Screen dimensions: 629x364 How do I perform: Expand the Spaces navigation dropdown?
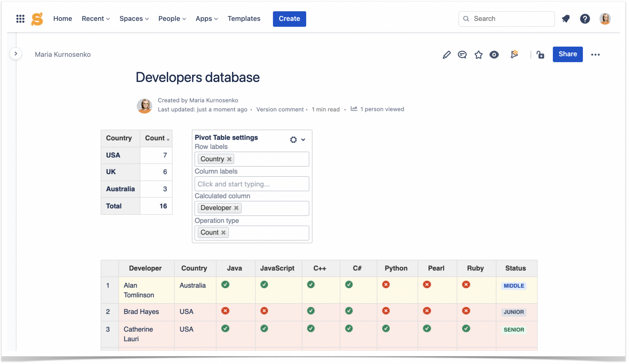[x=134, y=18]
